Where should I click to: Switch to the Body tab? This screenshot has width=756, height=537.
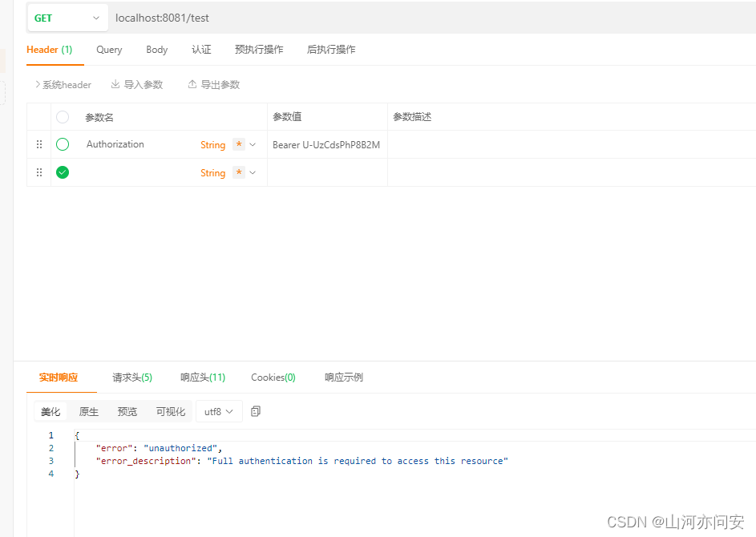pyautogui.click(x=156, y=49)
